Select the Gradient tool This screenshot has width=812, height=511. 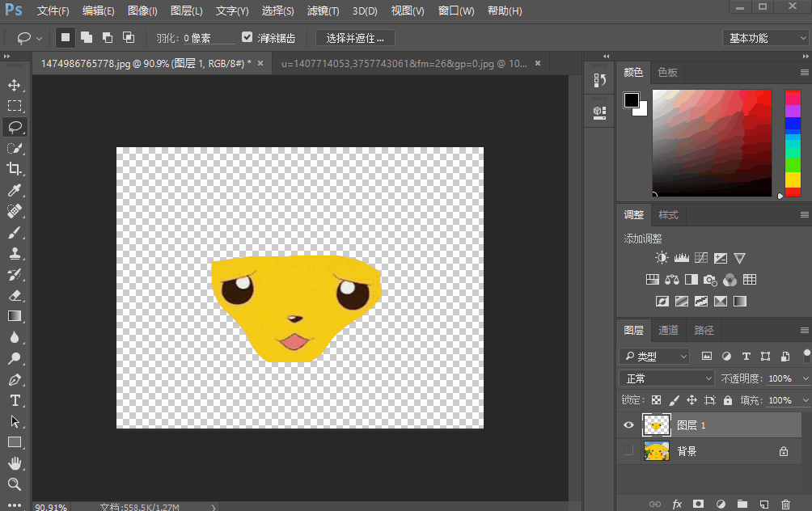(x=15, y=316)
